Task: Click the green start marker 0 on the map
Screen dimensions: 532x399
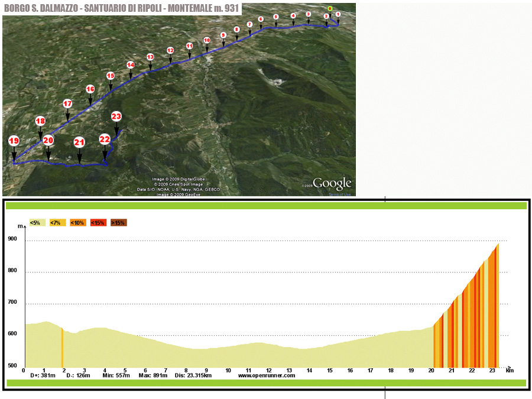Action: (x=330, y=8)
